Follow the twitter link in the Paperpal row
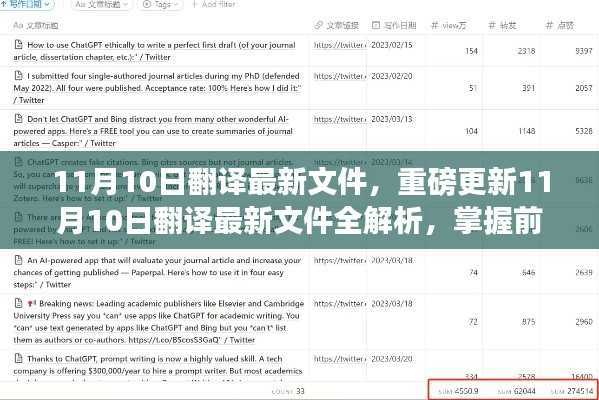Screen dimensions: 599x400 tap(340, 260)
